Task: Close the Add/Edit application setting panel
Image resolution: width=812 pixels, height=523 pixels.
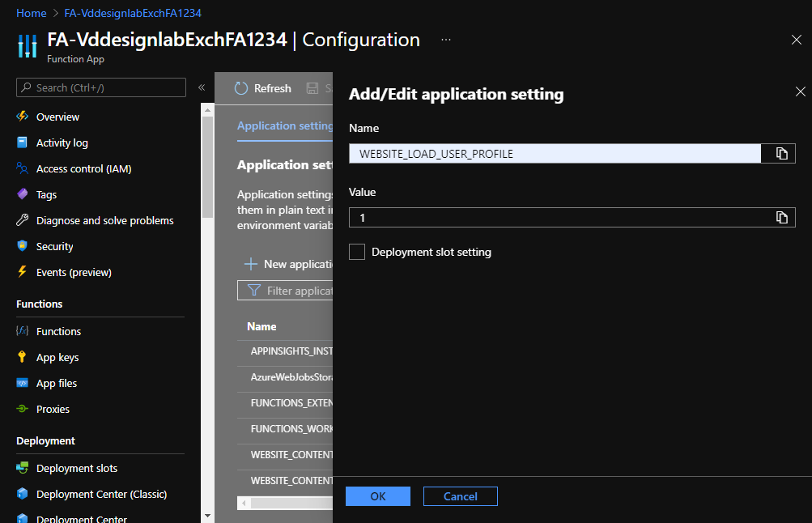Action: (x=800, y=91)
